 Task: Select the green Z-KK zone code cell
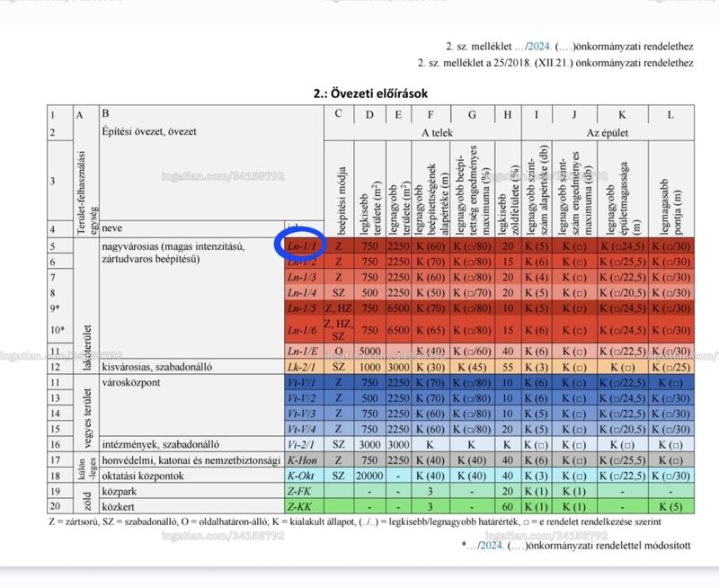tap(302, 506)
